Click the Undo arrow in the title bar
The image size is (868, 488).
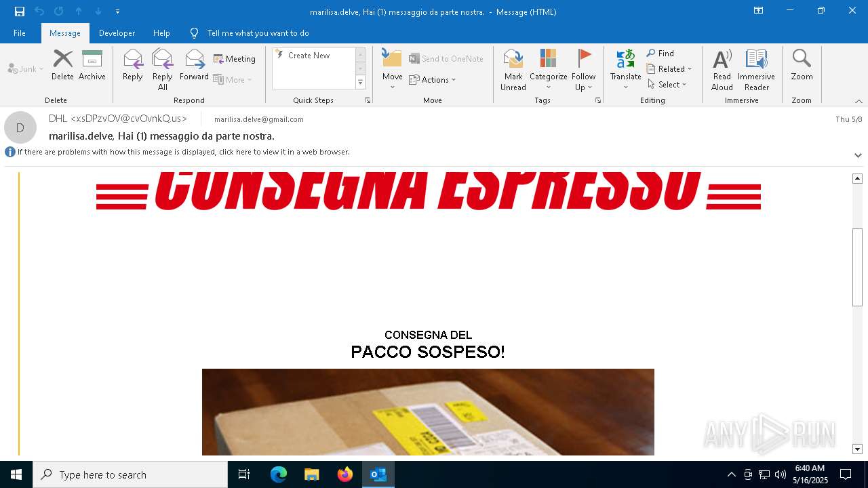pos(39,12)
